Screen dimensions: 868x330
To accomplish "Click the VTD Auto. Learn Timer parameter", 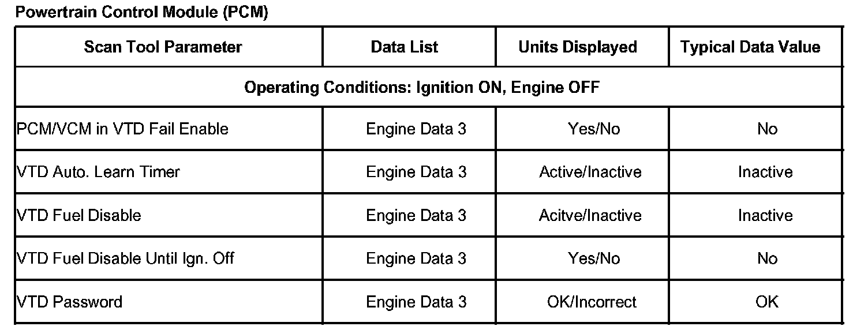I will pos(99,172).
